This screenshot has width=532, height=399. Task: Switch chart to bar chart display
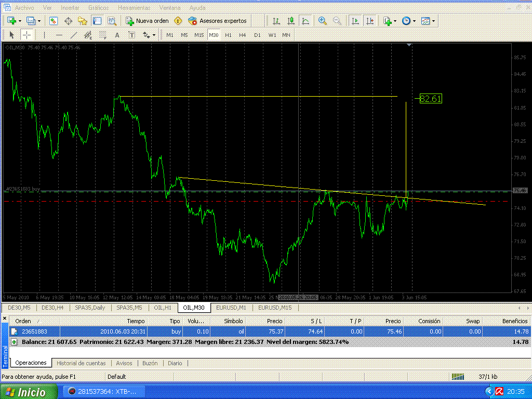coord(276,21)
